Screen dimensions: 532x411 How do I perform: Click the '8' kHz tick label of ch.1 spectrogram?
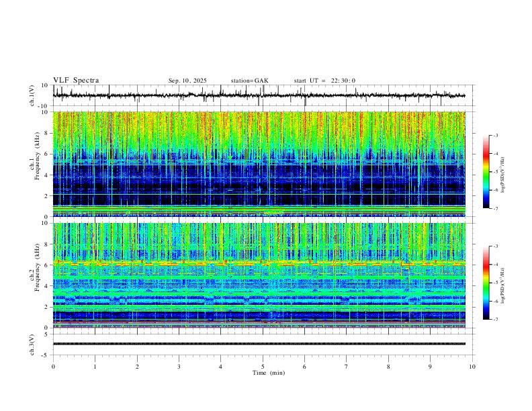click(47, 133)
